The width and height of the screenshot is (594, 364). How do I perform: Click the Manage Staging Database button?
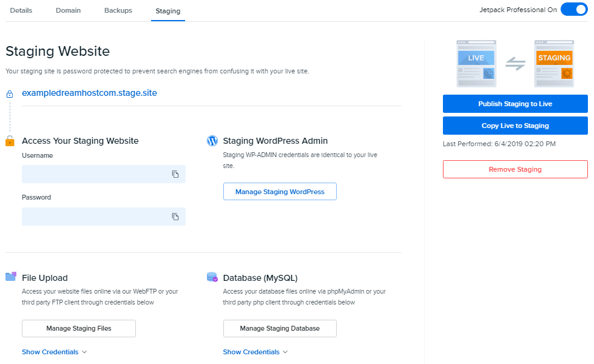click(x=280, y=328)
